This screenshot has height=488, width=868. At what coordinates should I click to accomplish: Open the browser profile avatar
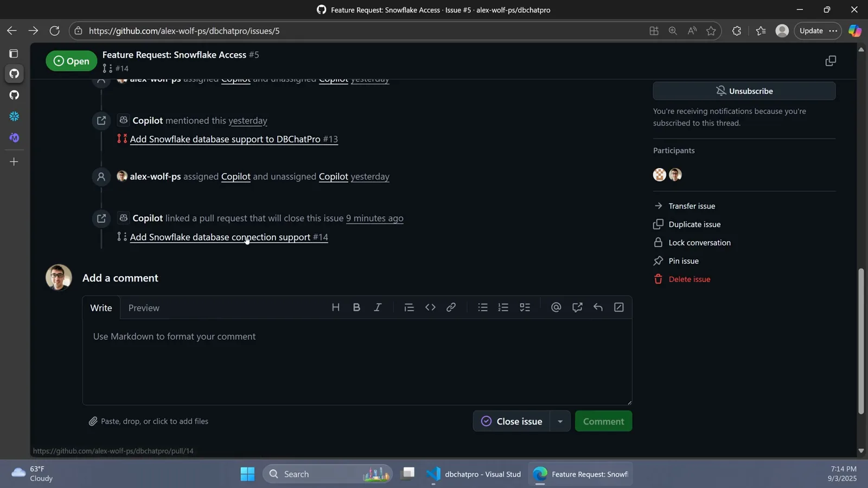coord(782,31)
